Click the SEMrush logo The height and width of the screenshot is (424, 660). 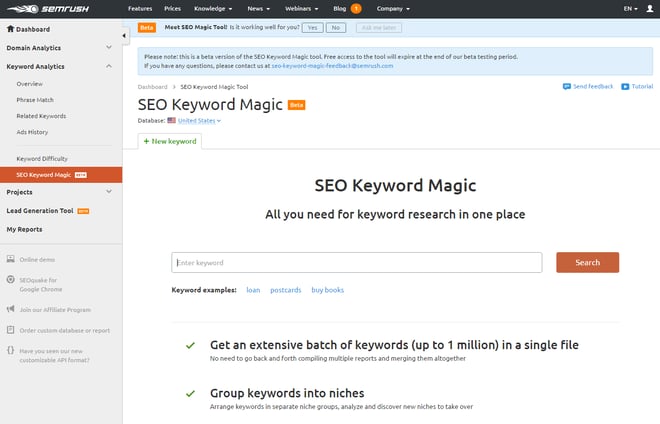pyautogui.click(x=48, y=8)
